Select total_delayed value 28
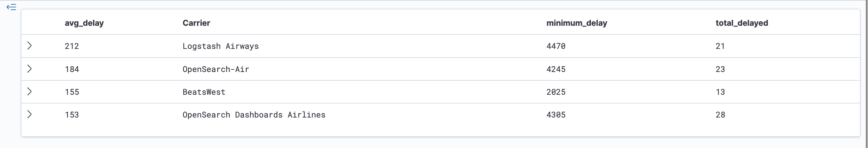The height and width of the screenshot is (148, 868). pyautogui.click(x=720, y=115)
